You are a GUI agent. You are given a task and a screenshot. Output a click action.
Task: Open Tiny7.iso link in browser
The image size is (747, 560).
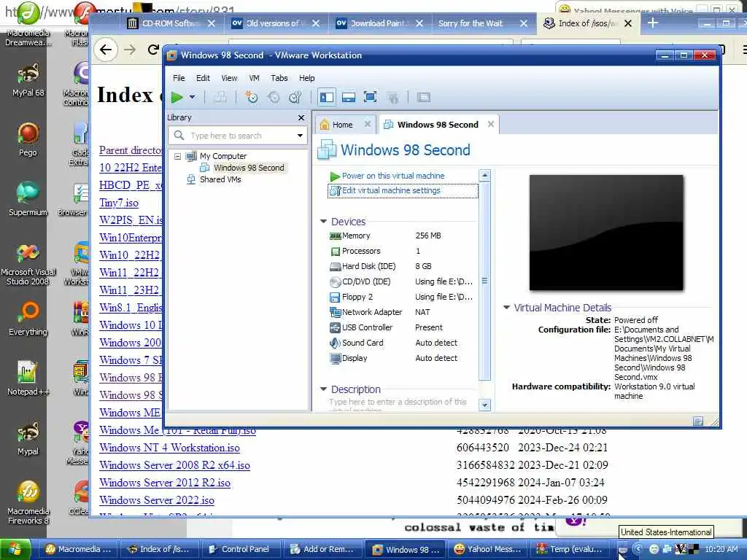(x=119, y=203)
